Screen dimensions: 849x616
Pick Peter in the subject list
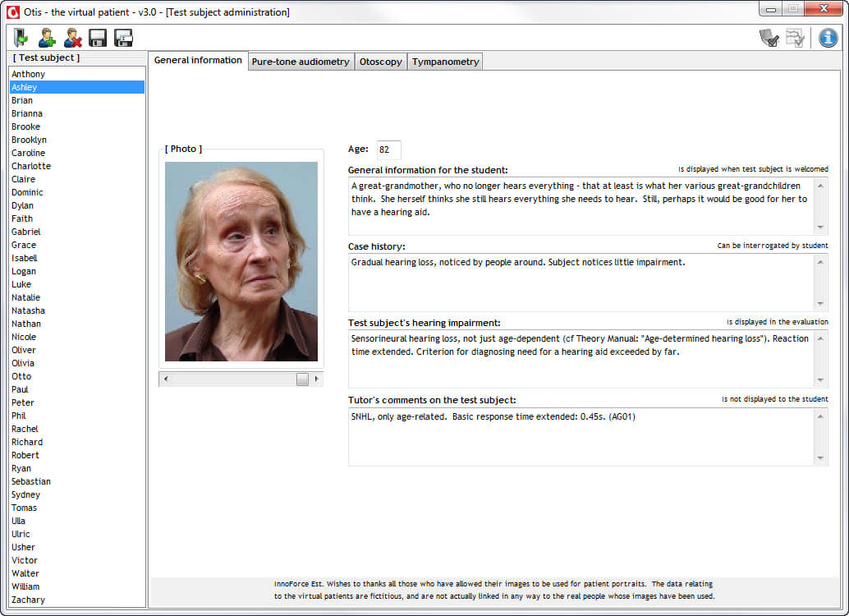click(77, 402)
